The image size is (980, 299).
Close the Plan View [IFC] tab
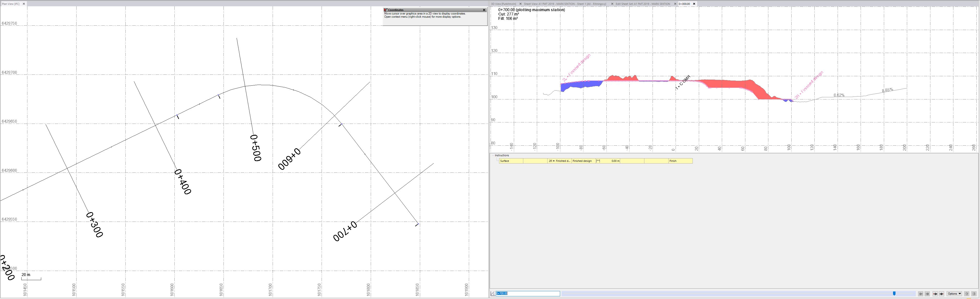click(x=23, y=4)
